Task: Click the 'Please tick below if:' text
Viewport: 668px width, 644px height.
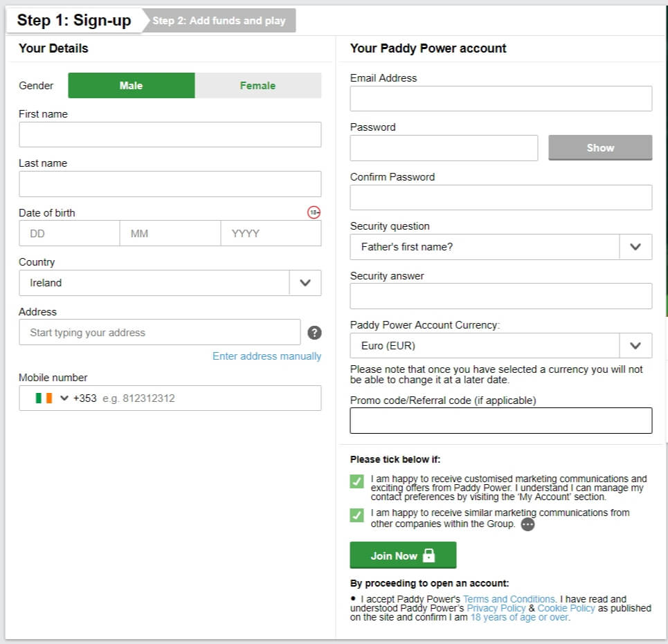Action: pyautogui.click(x=395, y=459)
